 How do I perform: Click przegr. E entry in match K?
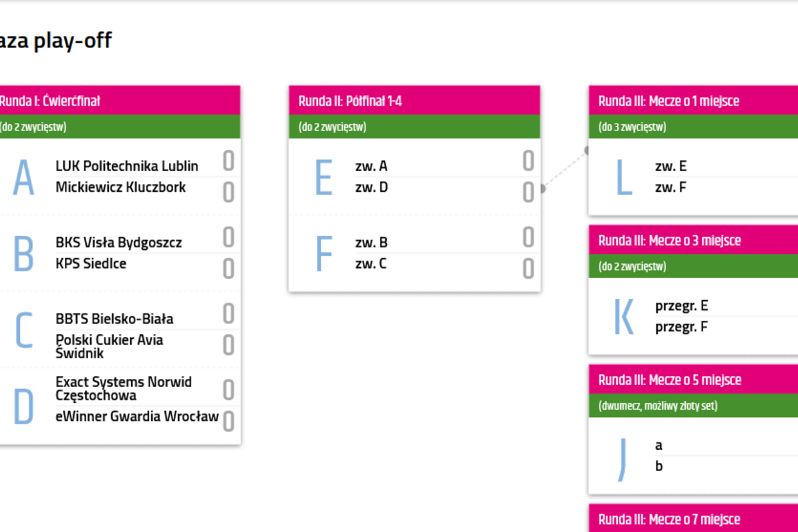682,305
